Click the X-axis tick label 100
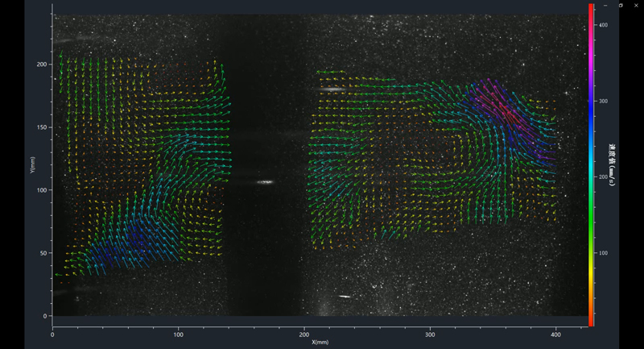The height and width of the screenshot is (349, 644). point(178,334)
